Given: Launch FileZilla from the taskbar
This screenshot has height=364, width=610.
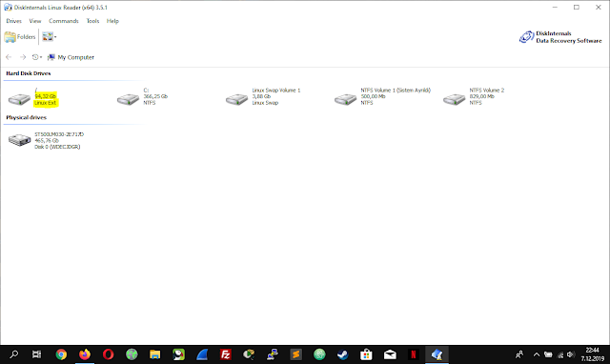Looking at the screenshot, I should point(225,354).
